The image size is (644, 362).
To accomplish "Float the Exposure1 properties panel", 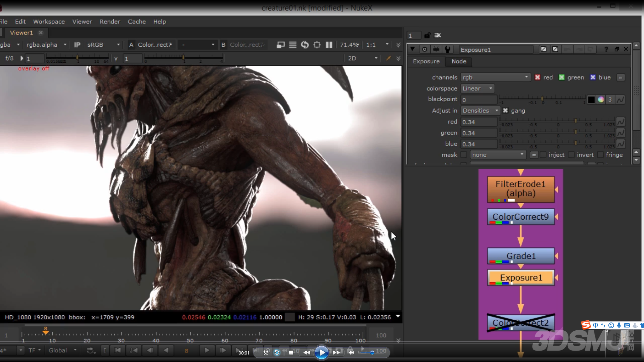I will tap(617, 49).
